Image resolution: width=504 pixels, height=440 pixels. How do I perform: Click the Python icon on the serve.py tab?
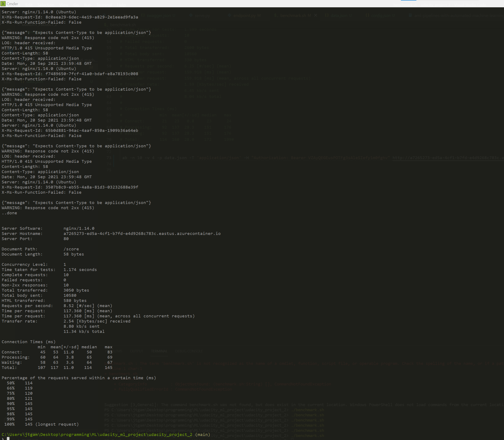point(191,15)
